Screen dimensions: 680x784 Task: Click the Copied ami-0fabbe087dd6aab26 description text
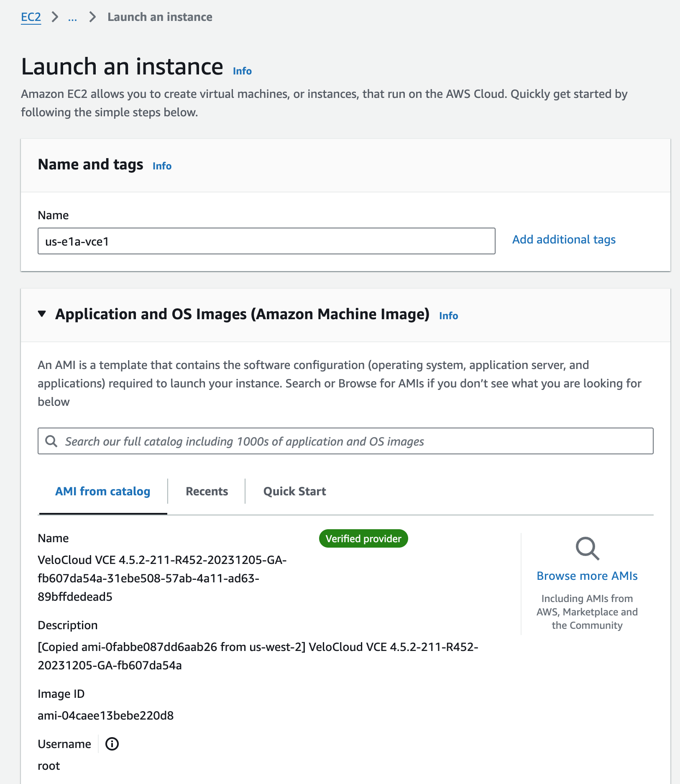pyautogui.click(x=258, y=656)
